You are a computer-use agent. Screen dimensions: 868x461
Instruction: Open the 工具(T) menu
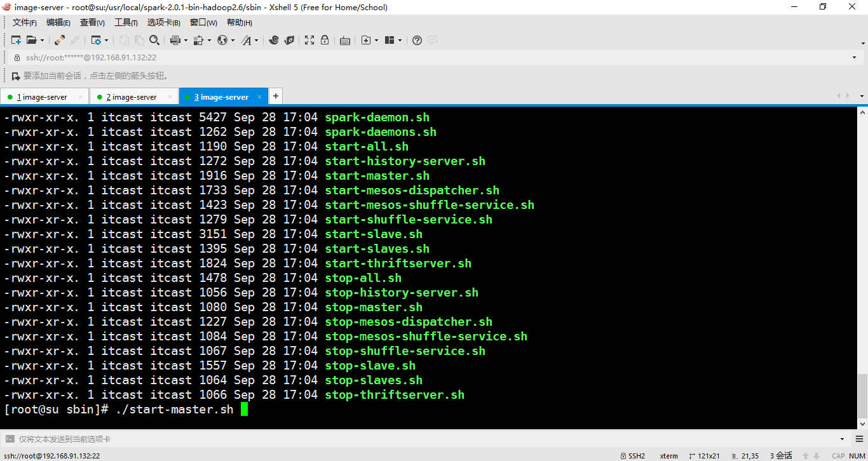126,23
